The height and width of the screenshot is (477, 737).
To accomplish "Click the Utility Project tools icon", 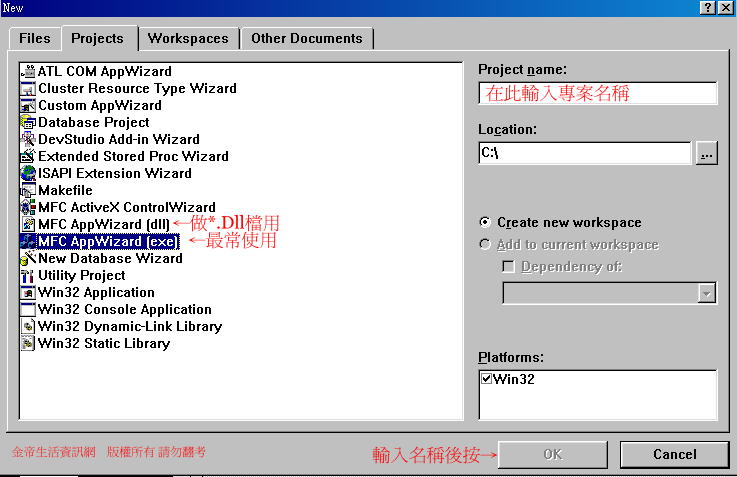I will 28,275.
